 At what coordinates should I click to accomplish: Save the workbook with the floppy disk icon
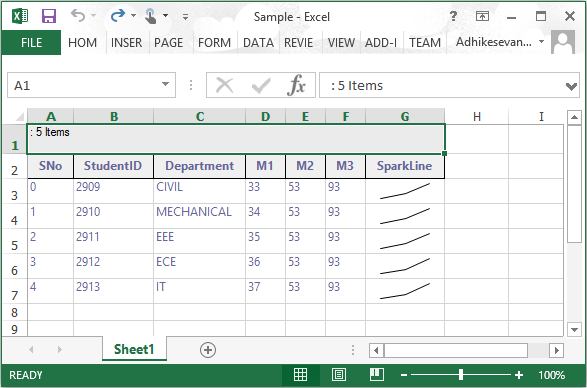coord(49,16)
